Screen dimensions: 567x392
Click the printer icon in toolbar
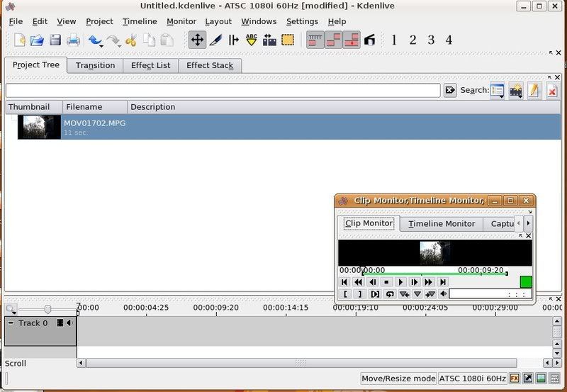point(73,40)
